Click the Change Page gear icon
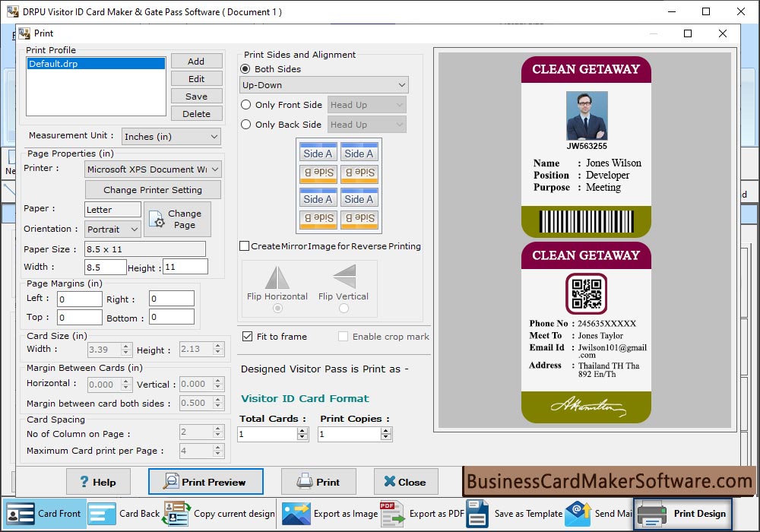Image resolution: width=760 pixels, height=532 pixels. pos(157,219)
